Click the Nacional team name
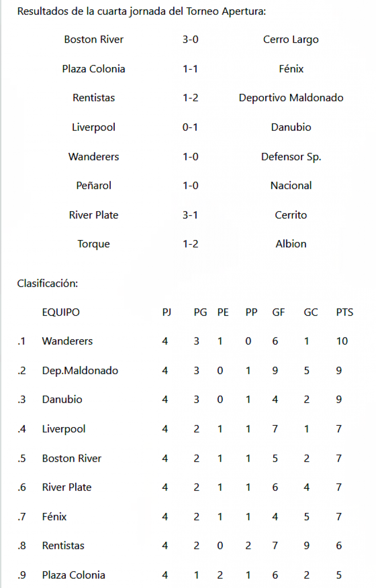 [x=291, y=185]
